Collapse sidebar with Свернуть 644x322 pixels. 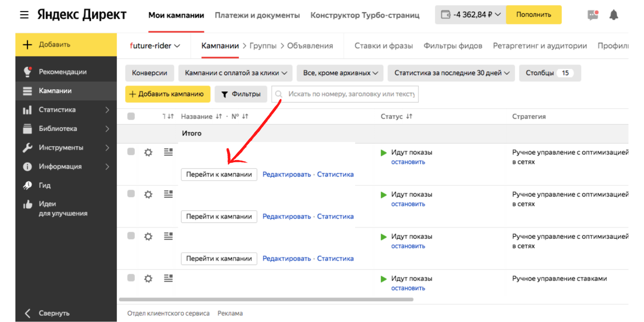tap(47, 313)
